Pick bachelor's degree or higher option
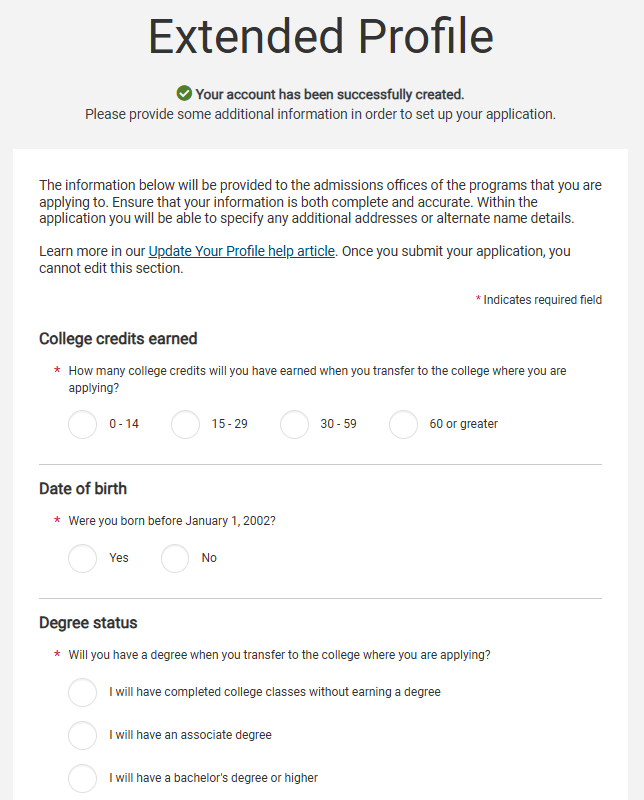 coord(83,778)
